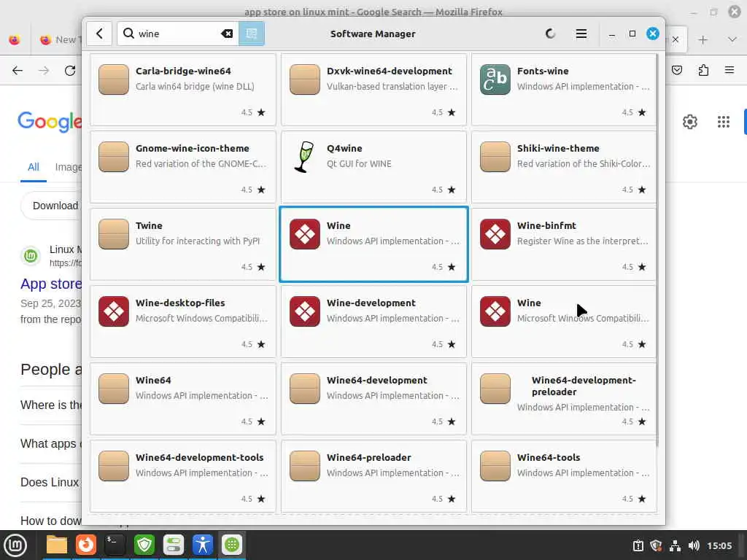Screen dimensions: 747x560
Task: Open the Shiki-wine-theme package icon
Action: [495, 157]
